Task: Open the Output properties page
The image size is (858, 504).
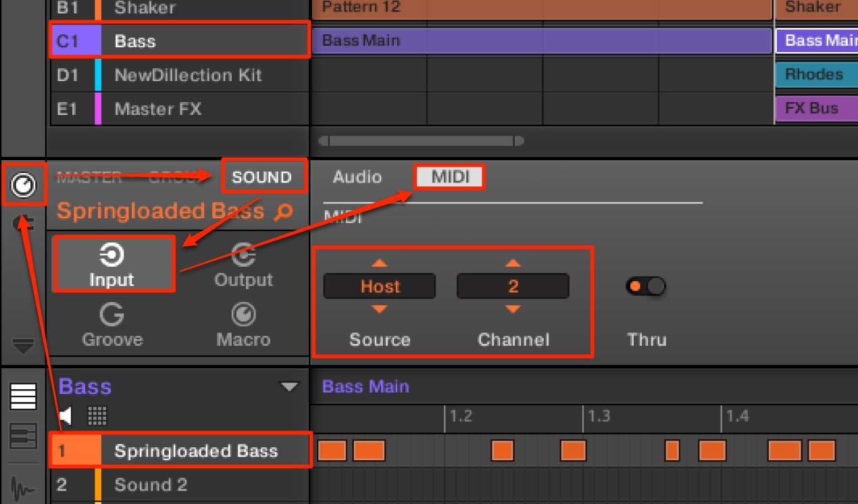Action: click(243, 265)
